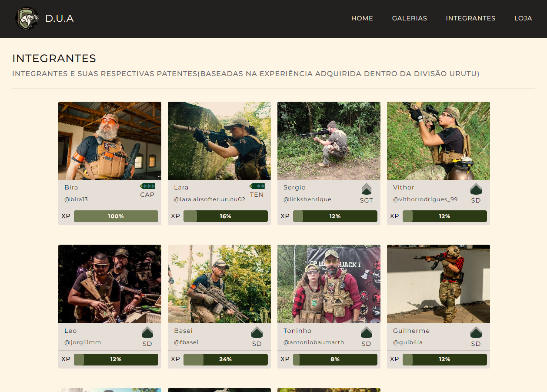Image resolution: width=547 pixels, height=392 pixels.
Task: Open the Integrantes navigation link
Action: [470, 18]
